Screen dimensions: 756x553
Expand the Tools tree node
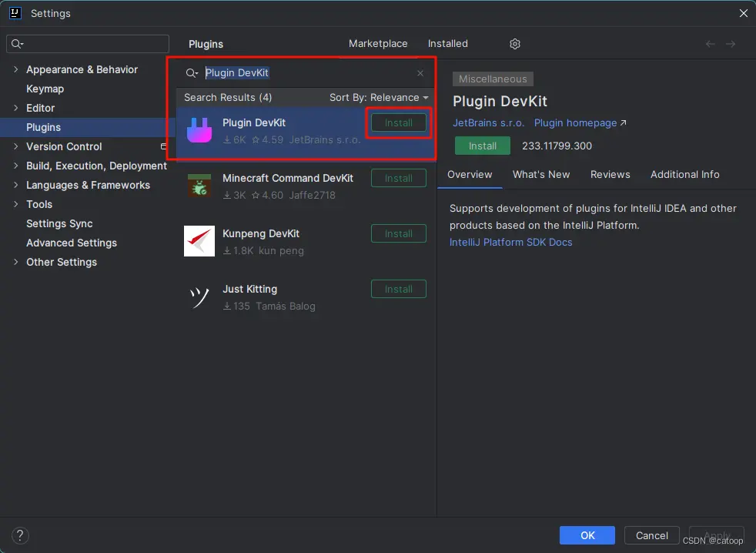pos(16,204)
